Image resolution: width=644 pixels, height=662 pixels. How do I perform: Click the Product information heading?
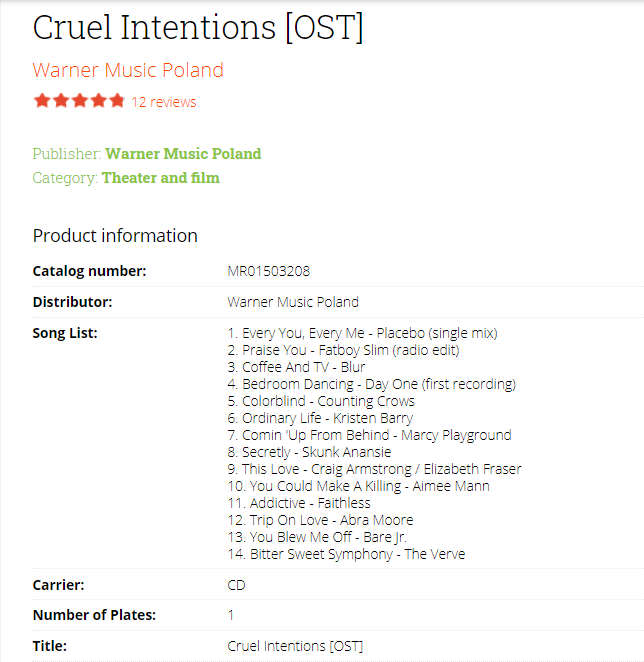point(115,236)
